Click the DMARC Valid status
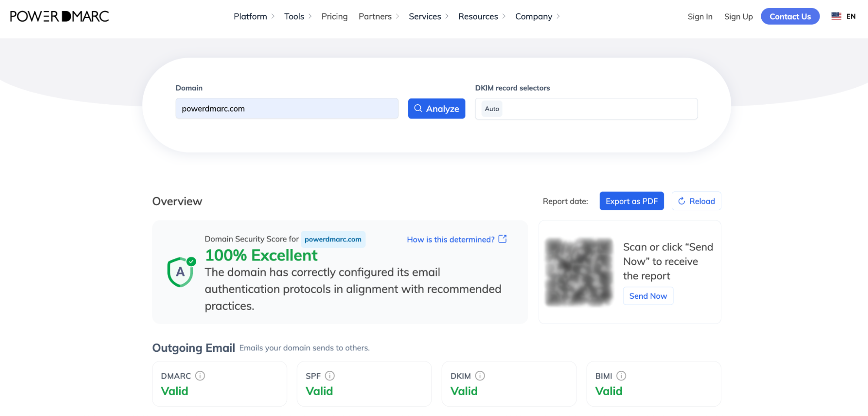Image resolution: width=868 pixels, height=416 pixels. point(175,391)
